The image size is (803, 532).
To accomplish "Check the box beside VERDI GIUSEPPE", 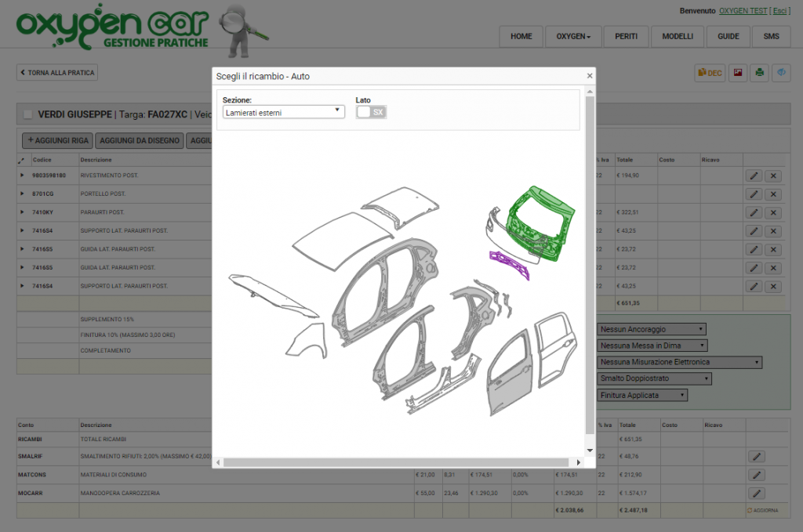I will point(28,114).
